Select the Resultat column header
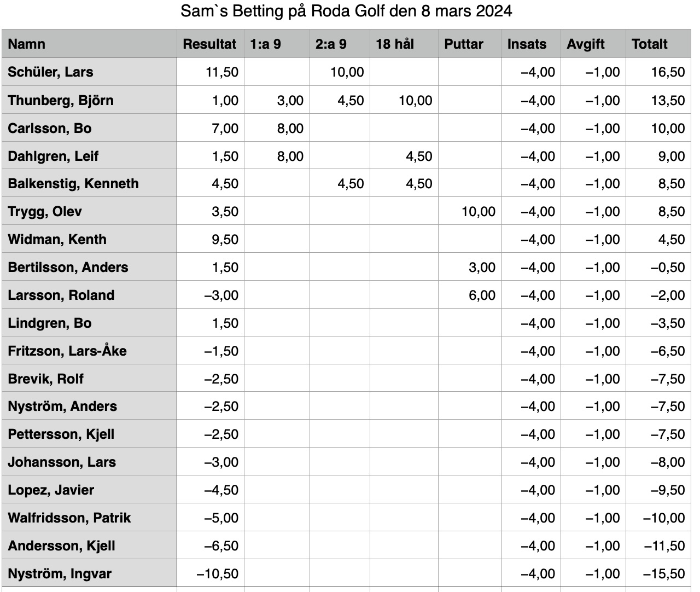This screenshot has height=592, width=700. [x=210, y=44]
